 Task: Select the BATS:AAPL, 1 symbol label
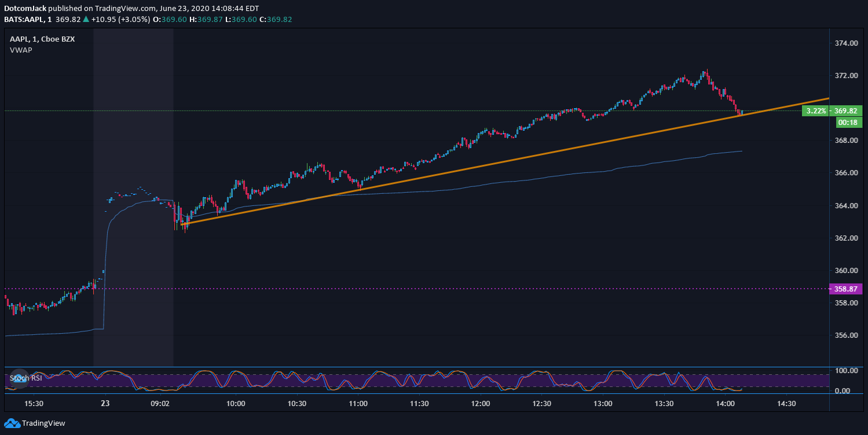pyautogui.click(x=28, y=19)
